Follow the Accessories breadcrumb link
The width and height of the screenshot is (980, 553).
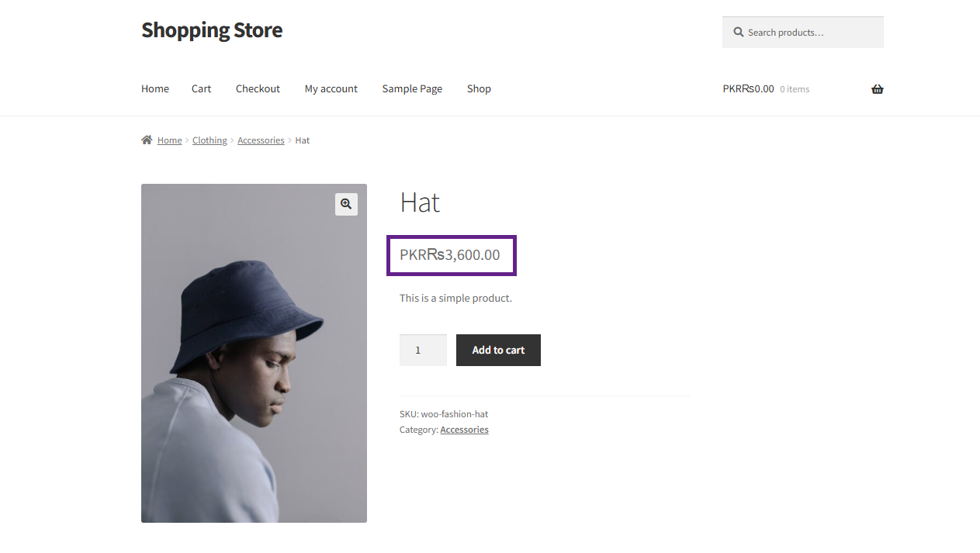click(261, 140)
